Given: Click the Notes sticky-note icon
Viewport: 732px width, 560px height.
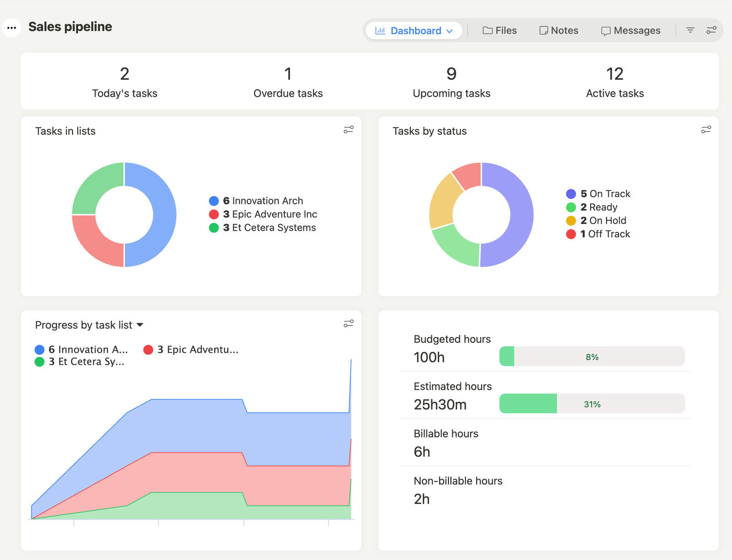Looking at the screenshot, I should 544,31.
